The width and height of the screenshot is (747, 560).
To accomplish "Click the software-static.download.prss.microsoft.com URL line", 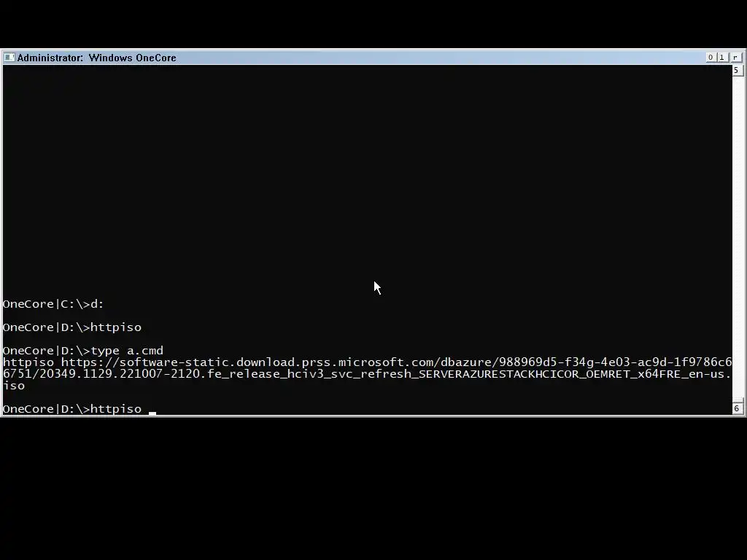I will 368,362.
